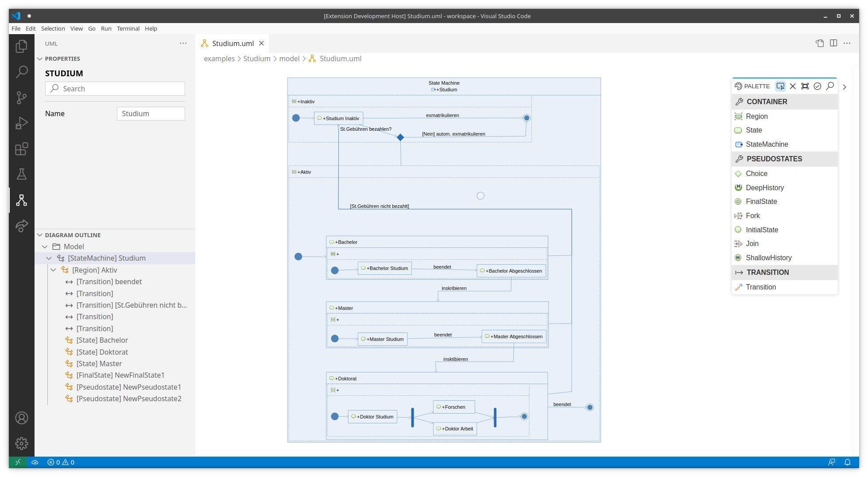
Task: Open UML view more actions menu
Action: [183, 43]
